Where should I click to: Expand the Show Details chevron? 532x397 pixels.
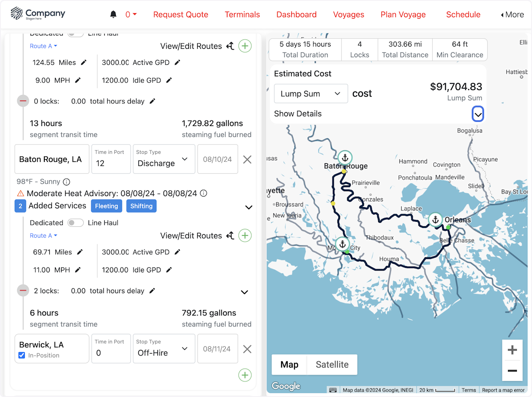coord(477,114)
